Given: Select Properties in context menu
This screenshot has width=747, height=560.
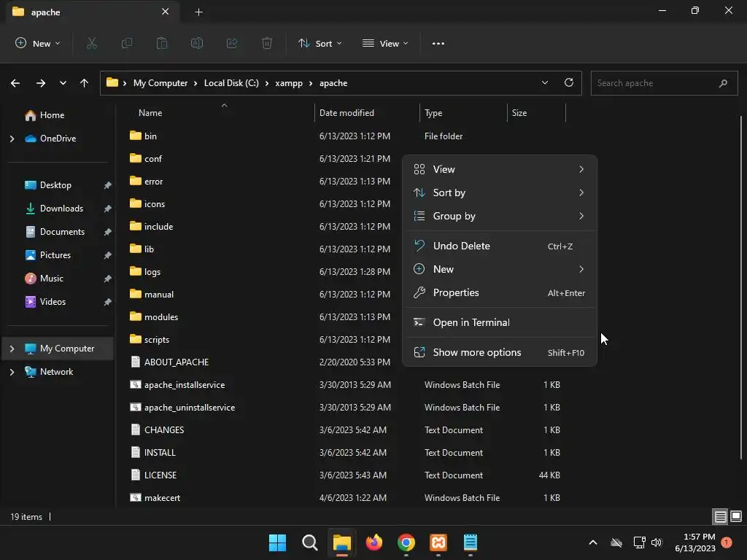Looking at the screenshot, I should pyautogui.click(x=499, y=293).
